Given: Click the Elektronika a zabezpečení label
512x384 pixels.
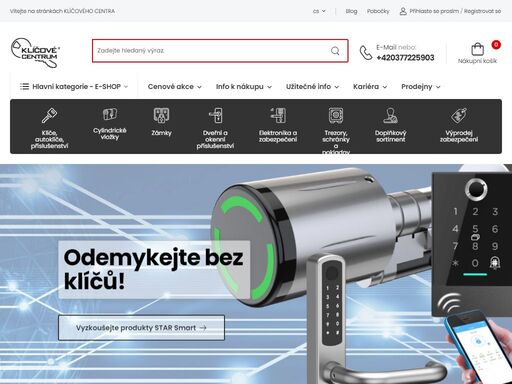Looking at the screenshot, I should (278, 136).
